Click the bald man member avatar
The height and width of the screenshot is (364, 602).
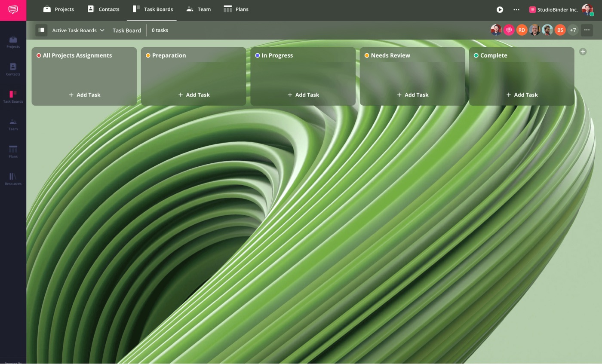coord(534,30)
